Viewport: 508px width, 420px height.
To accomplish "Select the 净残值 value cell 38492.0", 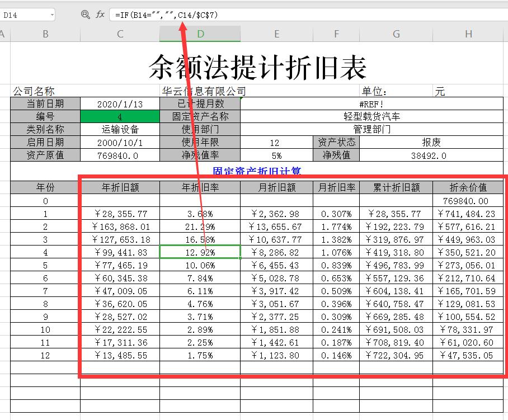I will click(429, 154).
